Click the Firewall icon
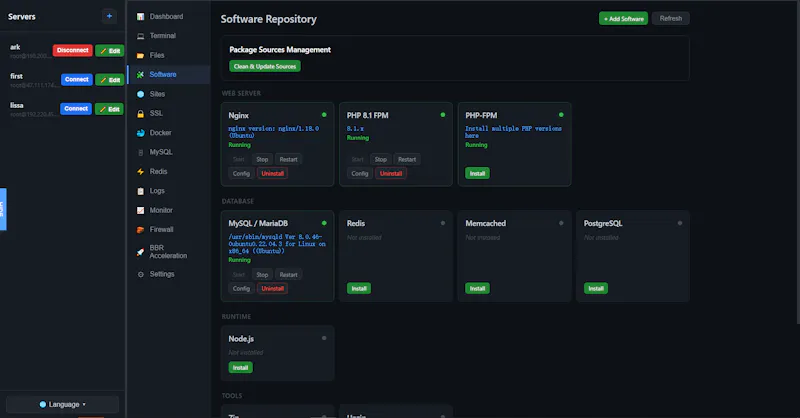Screen dimensions: 800x418 [x=140, y=230]
